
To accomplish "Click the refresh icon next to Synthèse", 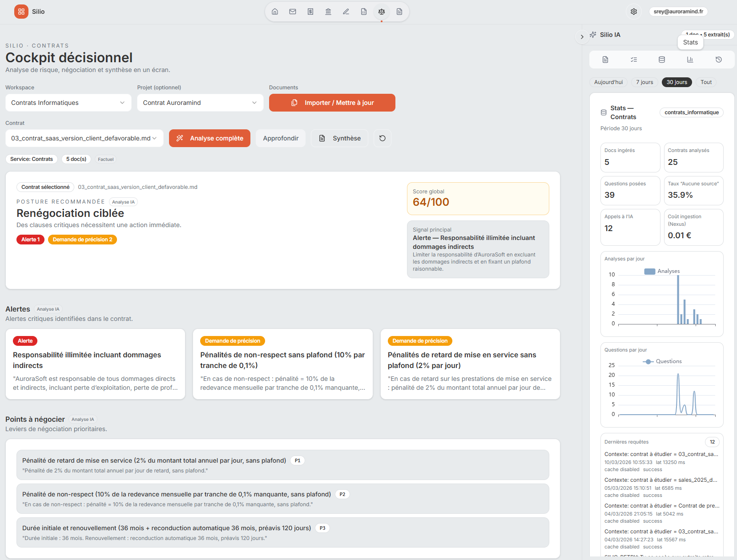I will (382, 138).
